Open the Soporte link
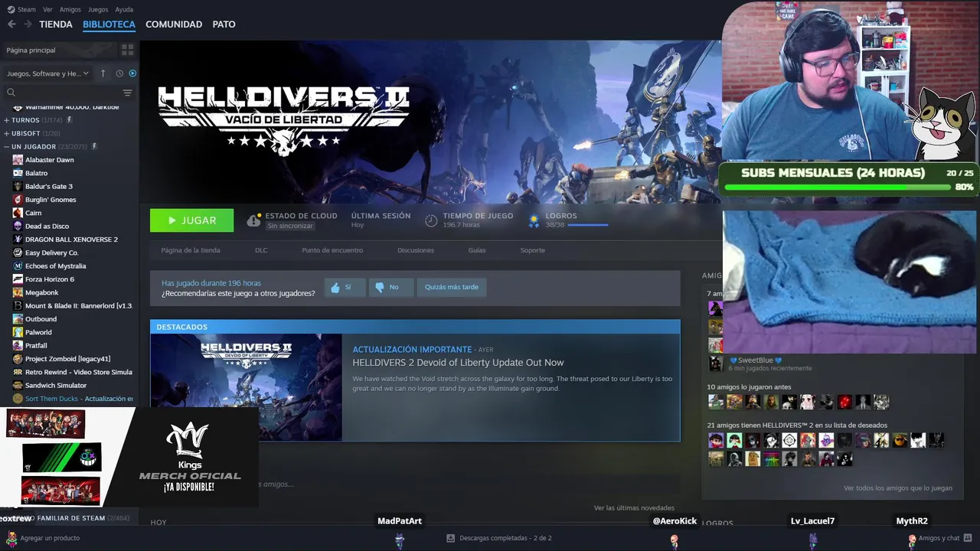Image resolution: width=980 pixels, height=551 pixels. [x=533, y=250]
